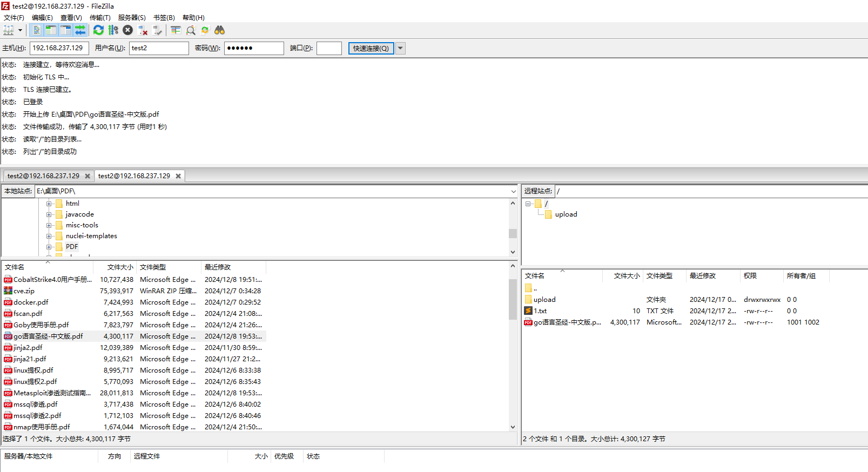Sort local files by 文件大小 column

pyautogui.click(x=115, y=267)
